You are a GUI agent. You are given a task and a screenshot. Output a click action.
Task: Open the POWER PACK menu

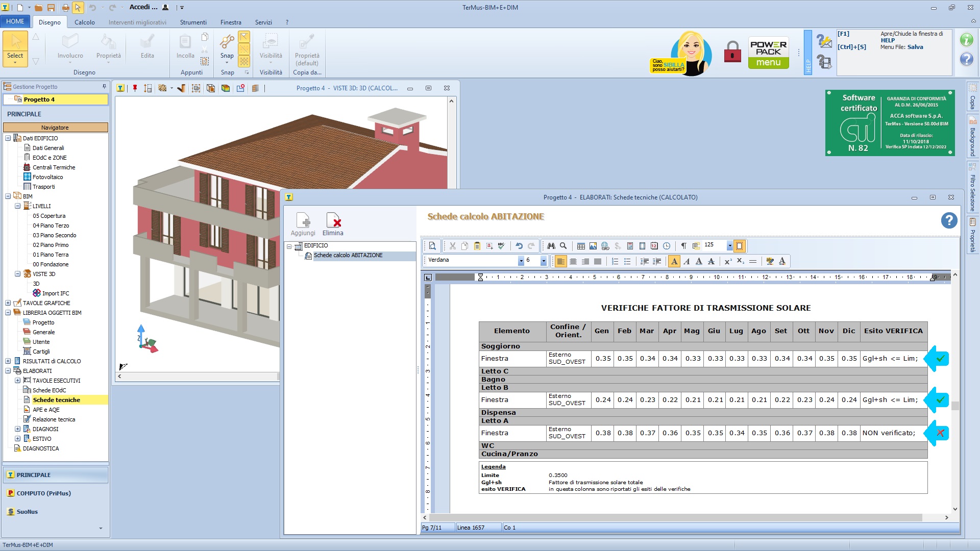pos(768,53)
